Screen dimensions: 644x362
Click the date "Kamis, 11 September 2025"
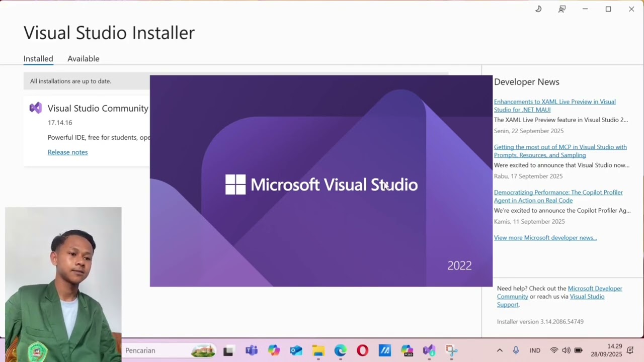coord(529,222)
